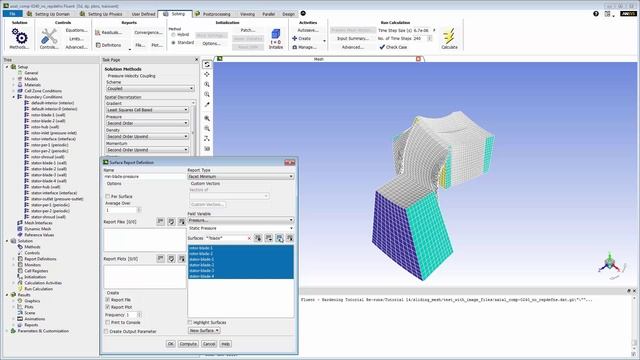640x360 pixels.
Task: Switch to Viewing tab
Action: [x=247, y=14]
